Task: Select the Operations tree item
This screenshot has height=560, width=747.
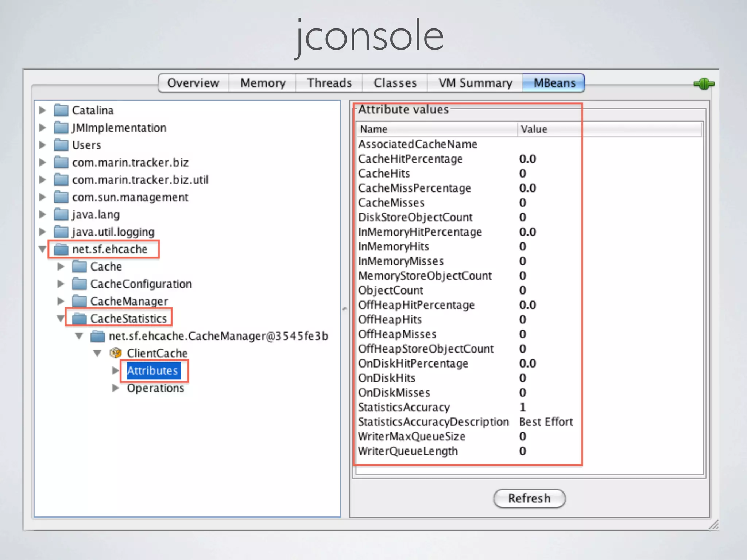Action: click(x=156, y=388)
